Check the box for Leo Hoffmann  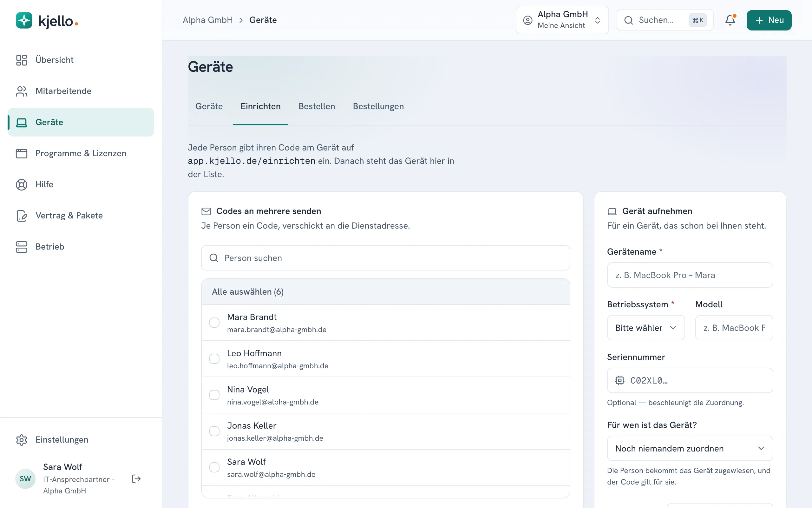pos(214,359)
